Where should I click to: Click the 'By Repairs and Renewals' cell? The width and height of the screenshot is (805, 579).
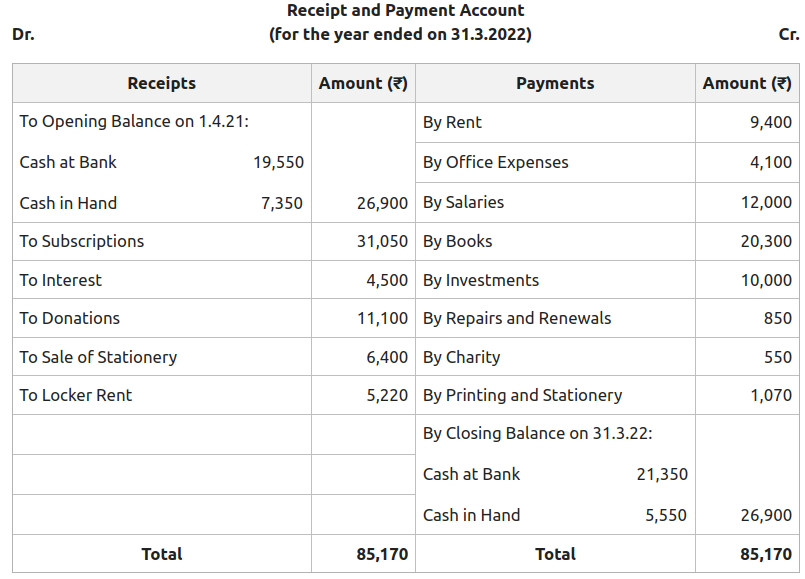point(517,318)
